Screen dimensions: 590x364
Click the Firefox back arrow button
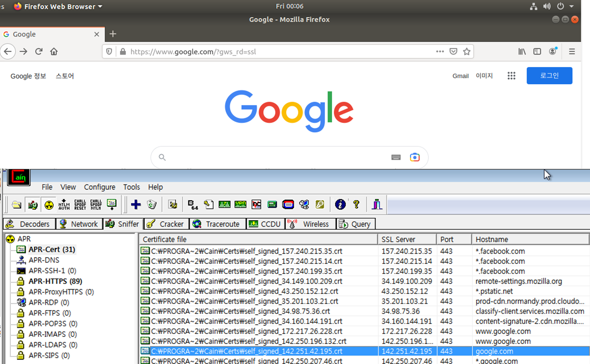tap(8, 52)
